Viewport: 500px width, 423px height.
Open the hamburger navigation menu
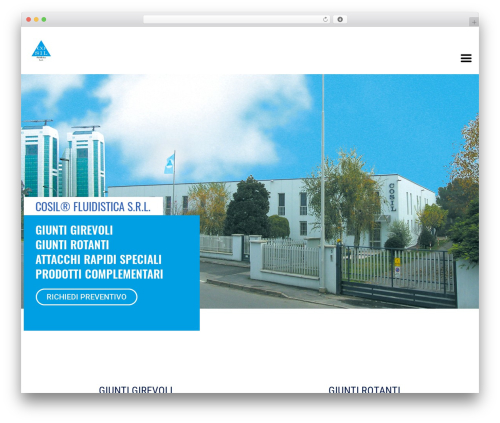pyautogui.click(x=466, y=58)
